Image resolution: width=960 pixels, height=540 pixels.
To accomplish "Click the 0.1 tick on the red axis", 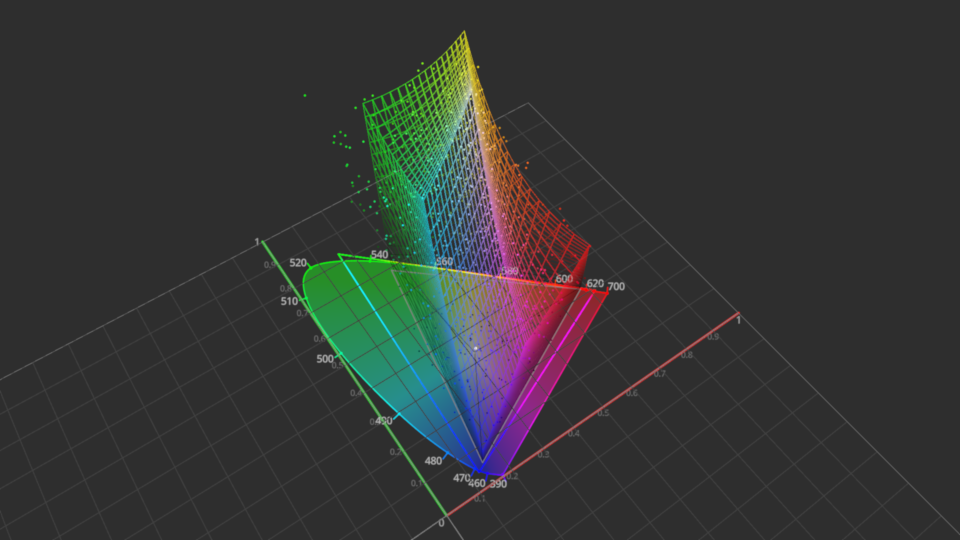I will [480, 499].
